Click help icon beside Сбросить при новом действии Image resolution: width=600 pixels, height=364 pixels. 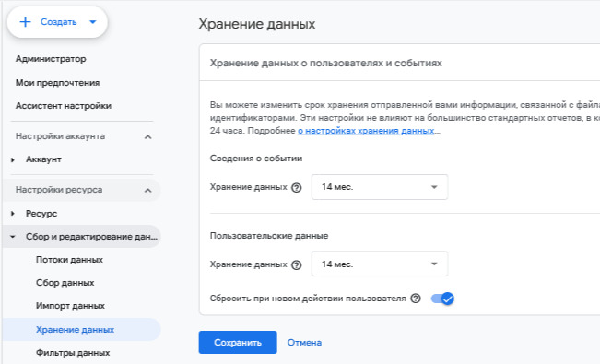pyautogui.click(x=416, y=299)
